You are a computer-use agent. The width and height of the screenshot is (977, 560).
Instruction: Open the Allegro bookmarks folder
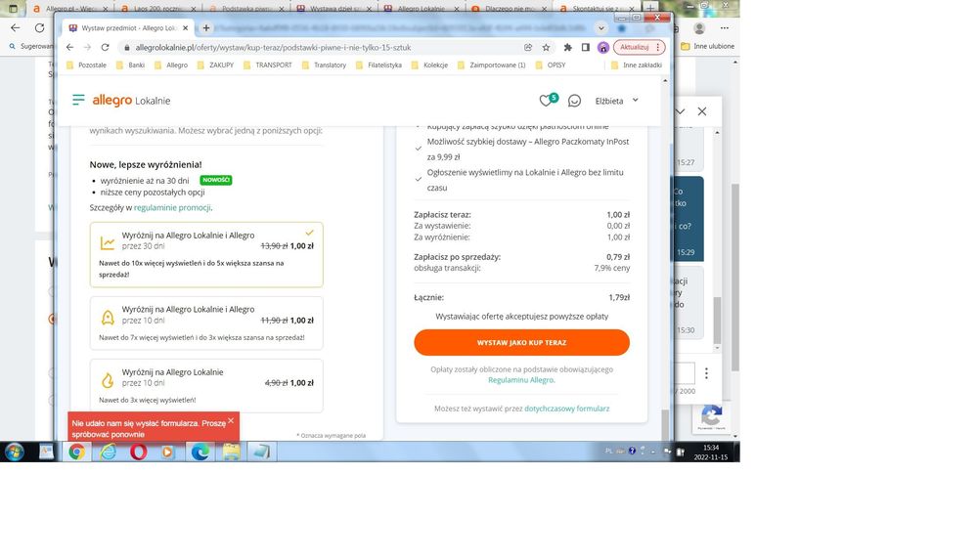coord(171,65)
